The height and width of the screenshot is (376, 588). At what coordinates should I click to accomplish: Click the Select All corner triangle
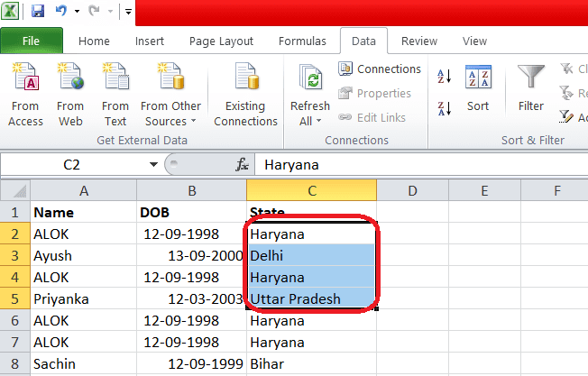pos(15,191)
